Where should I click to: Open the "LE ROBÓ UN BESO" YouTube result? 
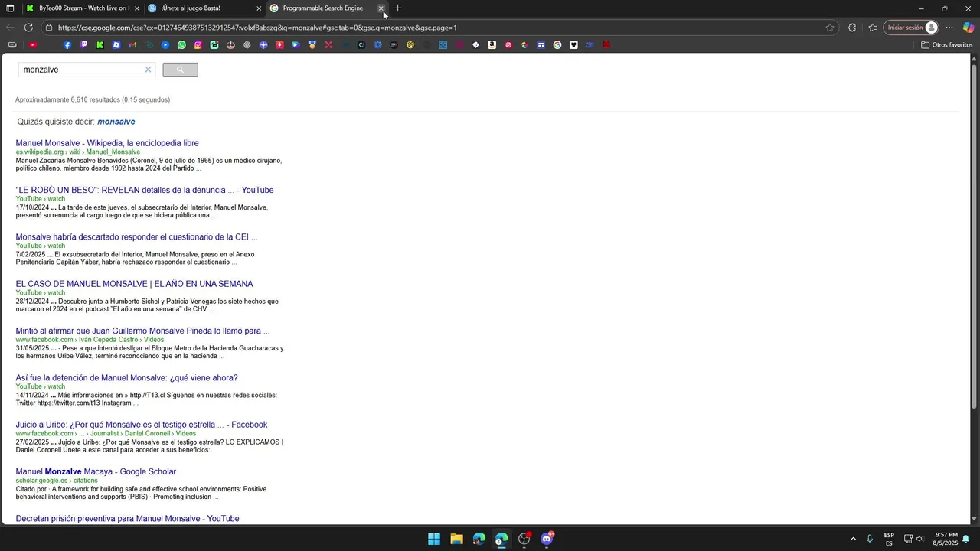[145, 190]
